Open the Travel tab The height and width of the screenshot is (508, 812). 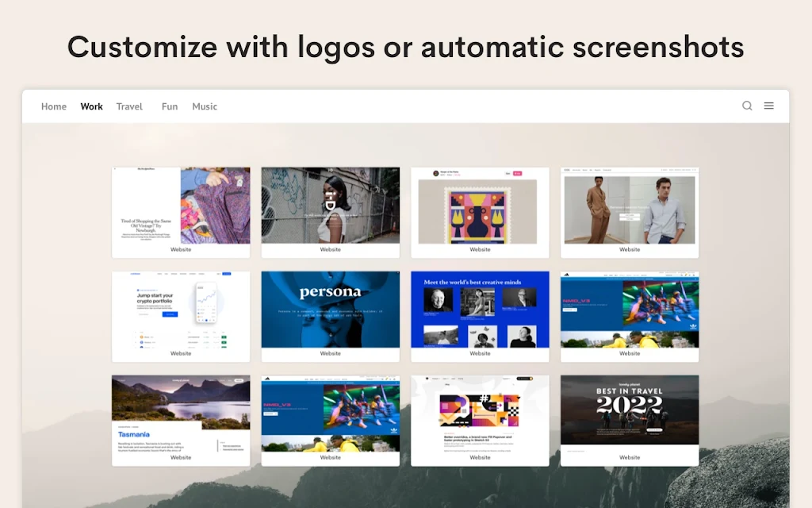pos(129,106)
